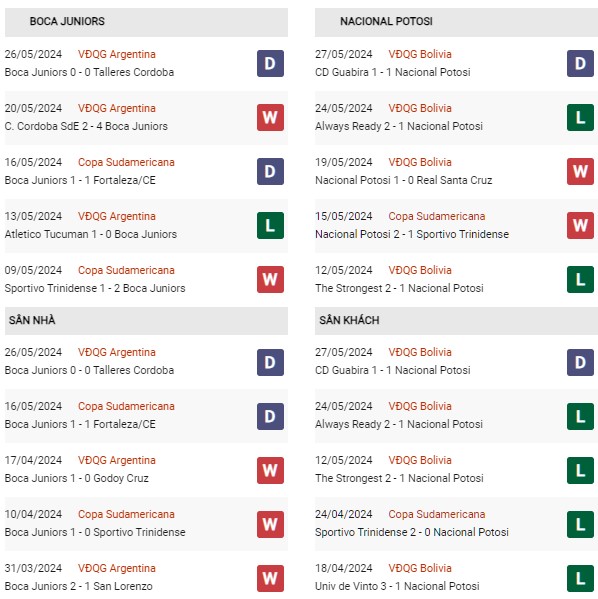Screen dimensions: 598x599
Task: Click the W badge for Sportivo Trinidense 1-2 Boca Juniors
Action: [x=270, y=279]
